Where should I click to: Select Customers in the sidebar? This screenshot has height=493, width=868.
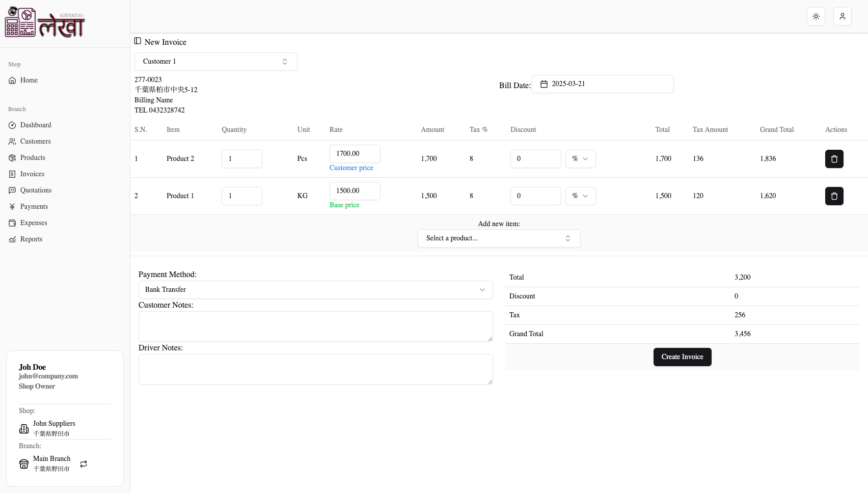pyautogui.click(x=35, y=141)
